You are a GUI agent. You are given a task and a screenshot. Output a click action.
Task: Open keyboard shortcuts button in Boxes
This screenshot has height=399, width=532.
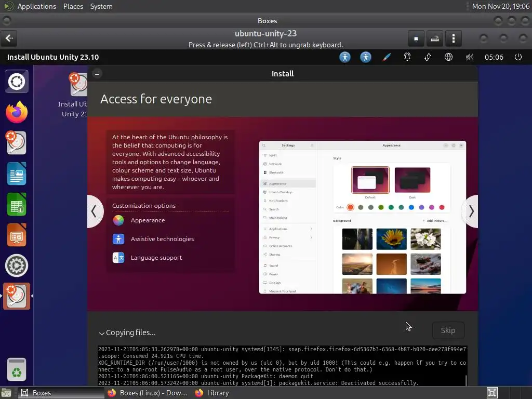tap(435, 38)
